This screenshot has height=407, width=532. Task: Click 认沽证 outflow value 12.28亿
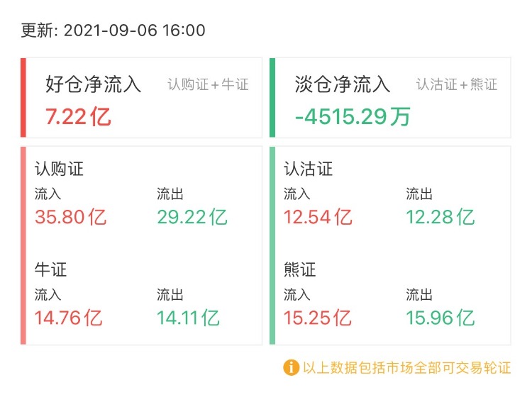(x=440, y=216)
